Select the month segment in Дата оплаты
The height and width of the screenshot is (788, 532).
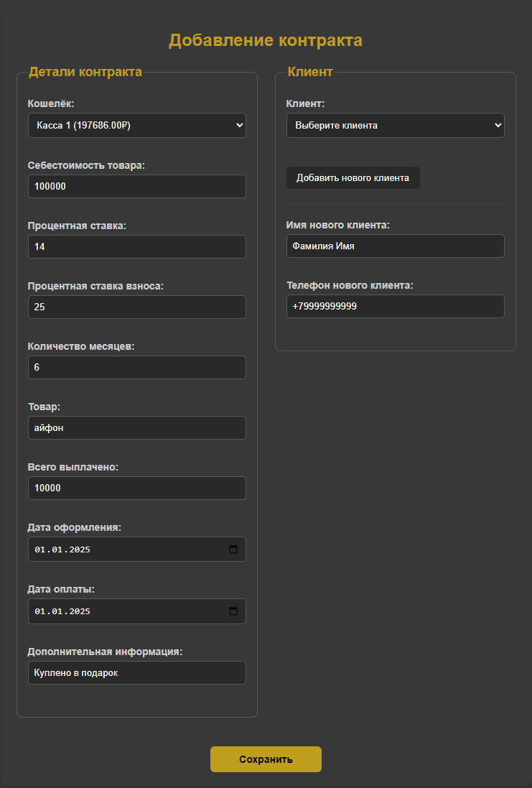(57, 611)
